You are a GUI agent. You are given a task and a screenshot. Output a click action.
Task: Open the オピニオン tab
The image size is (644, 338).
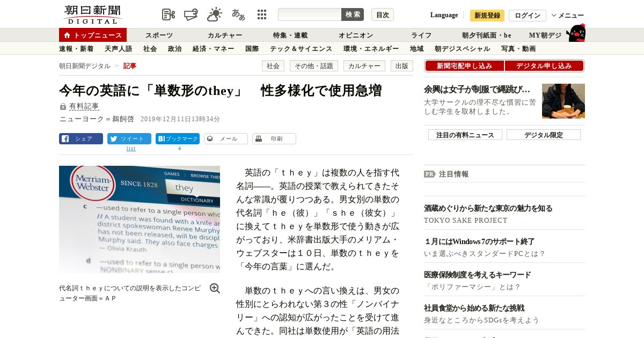coord(356,35)
